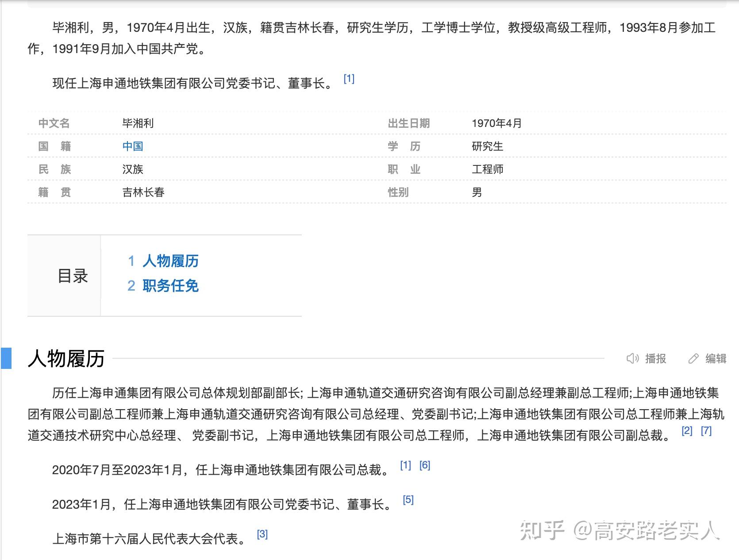739x560 pixels.
Task: Click the line 上海市第十六届人民代表大会代表
Action: tap(149, 539)
